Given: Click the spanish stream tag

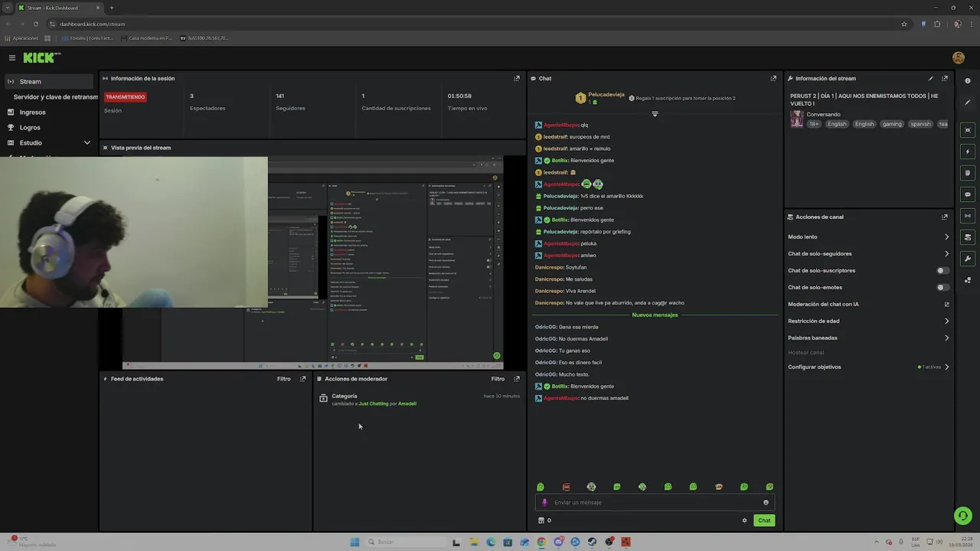Looking at the screenshot, I should 921,124.
